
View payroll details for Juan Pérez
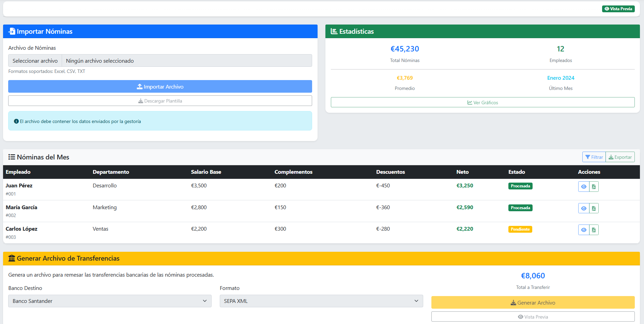coord(583,187)
